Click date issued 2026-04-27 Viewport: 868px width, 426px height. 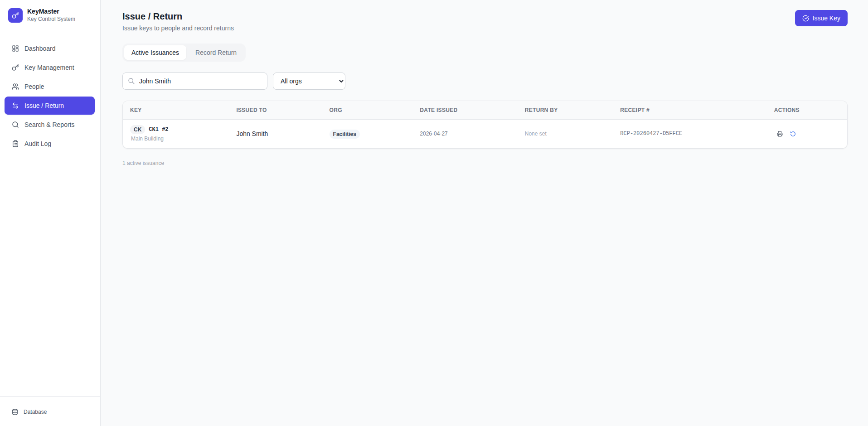[434, 134]
